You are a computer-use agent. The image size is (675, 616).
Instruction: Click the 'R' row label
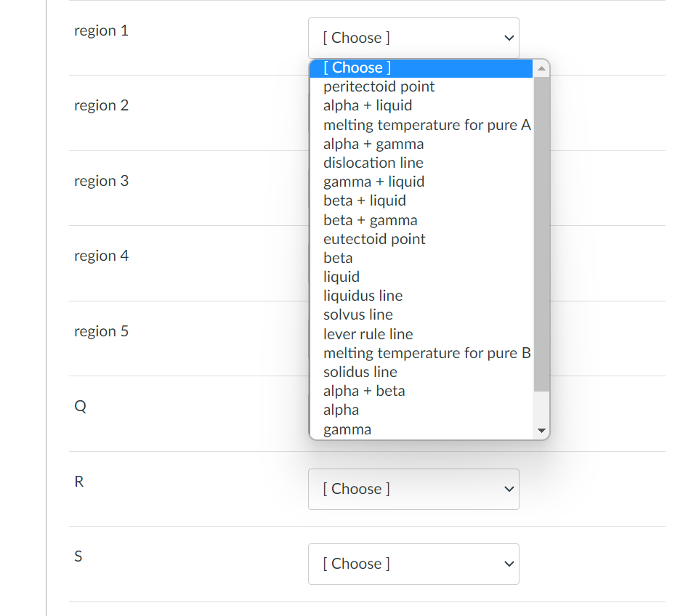pyautogui.click(x=78, y=482)
